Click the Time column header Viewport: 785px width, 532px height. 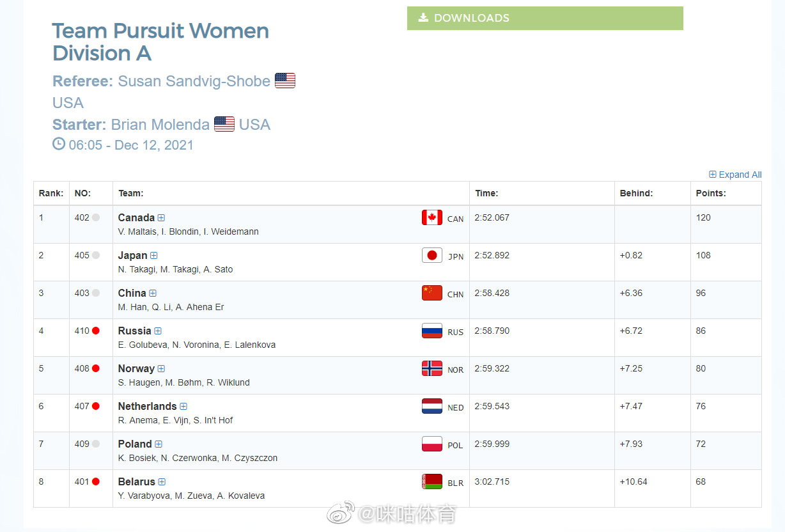(486, 193)
